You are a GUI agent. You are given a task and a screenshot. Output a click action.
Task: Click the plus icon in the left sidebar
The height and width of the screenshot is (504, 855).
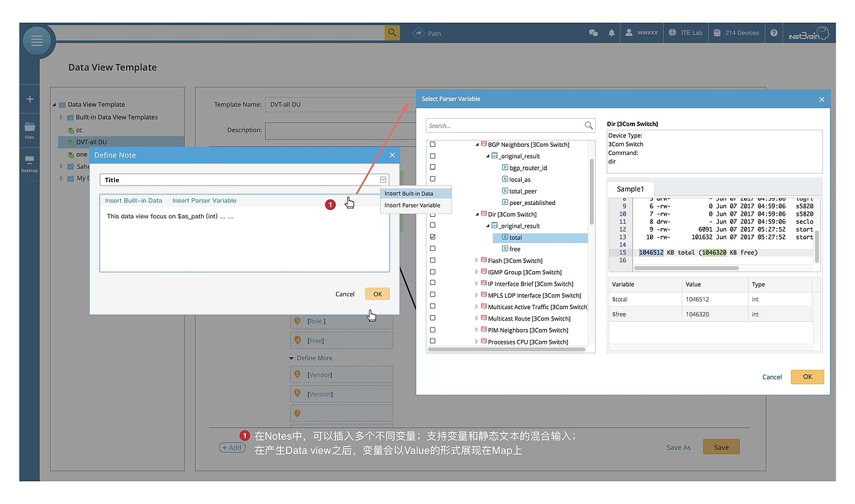[29, 98]
